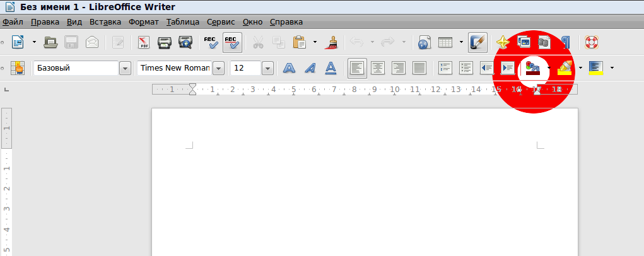Expand the font size 12 dropdown
This screenshot has width=644, height=256.
click(x=267, y=68)
